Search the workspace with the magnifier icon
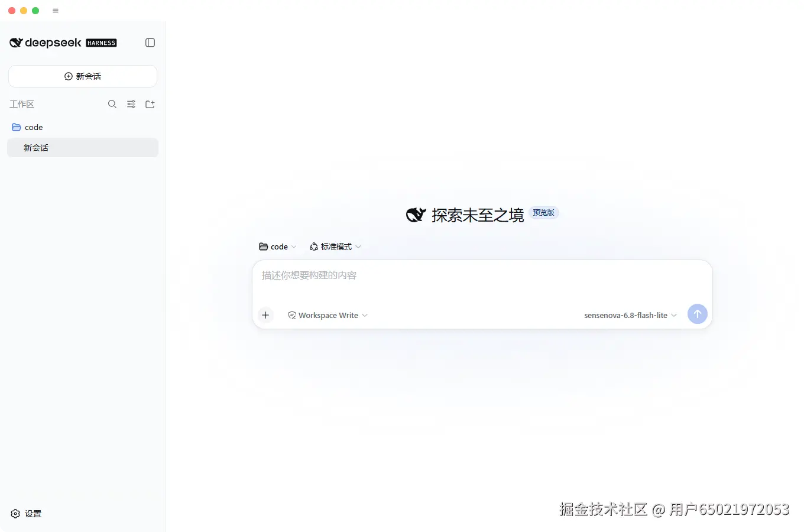The height and width of the screenshot is (532, 804). click(112, 104)
